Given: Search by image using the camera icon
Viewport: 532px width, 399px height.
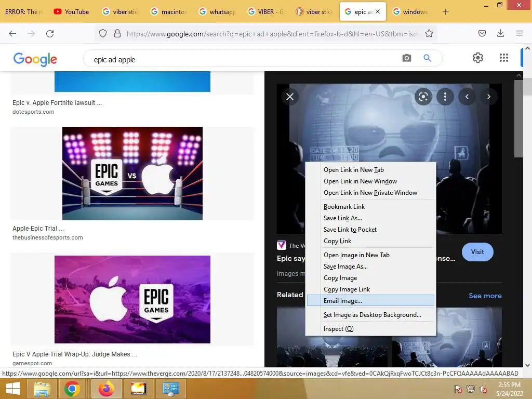Looking at the screenshot, I should tap(406, 58).
